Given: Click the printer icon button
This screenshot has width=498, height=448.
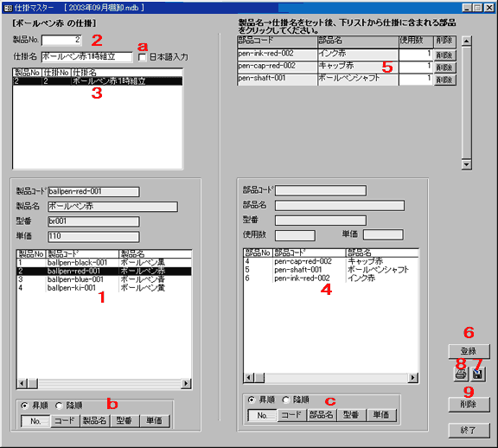Looking at the screenshot, I should tap(461, 374).
